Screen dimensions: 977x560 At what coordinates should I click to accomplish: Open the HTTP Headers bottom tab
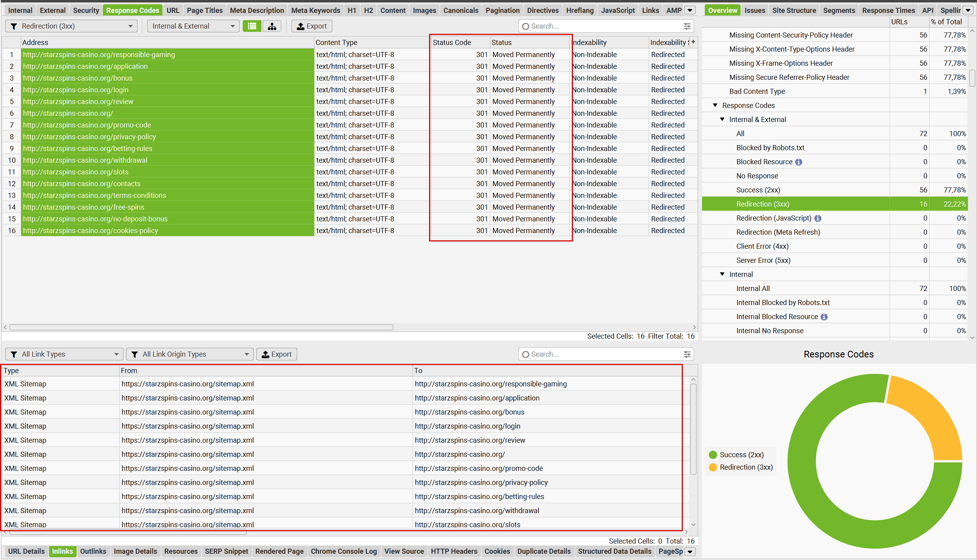454,551
